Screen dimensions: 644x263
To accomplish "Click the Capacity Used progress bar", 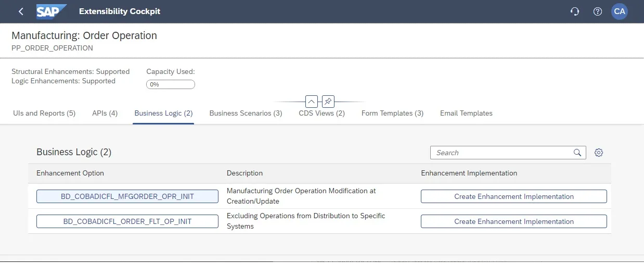I will [x=171, y=84].
